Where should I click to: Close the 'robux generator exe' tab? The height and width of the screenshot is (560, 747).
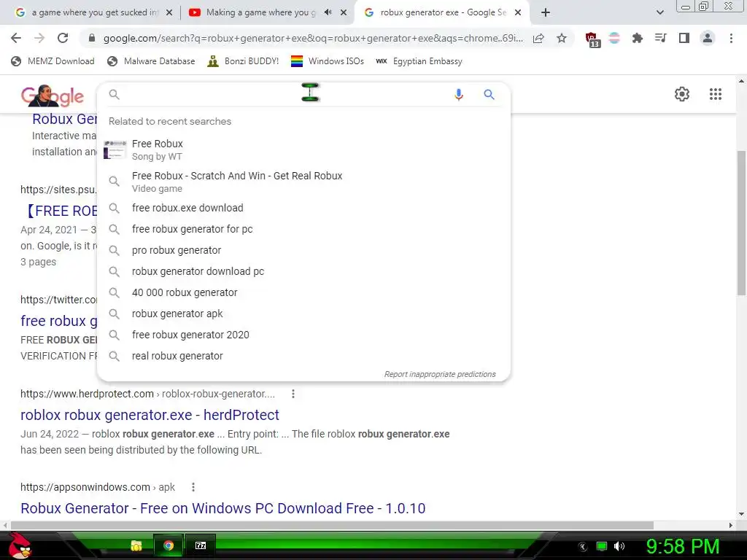pos(518,13)
